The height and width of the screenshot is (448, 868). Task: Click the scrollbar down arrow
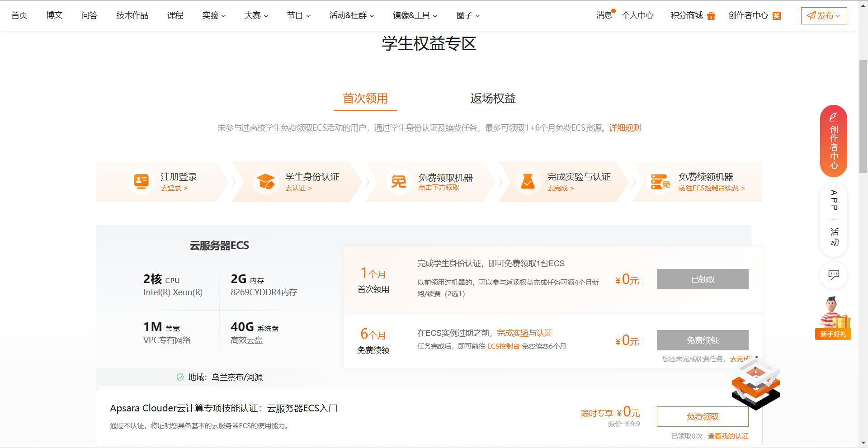863,443
